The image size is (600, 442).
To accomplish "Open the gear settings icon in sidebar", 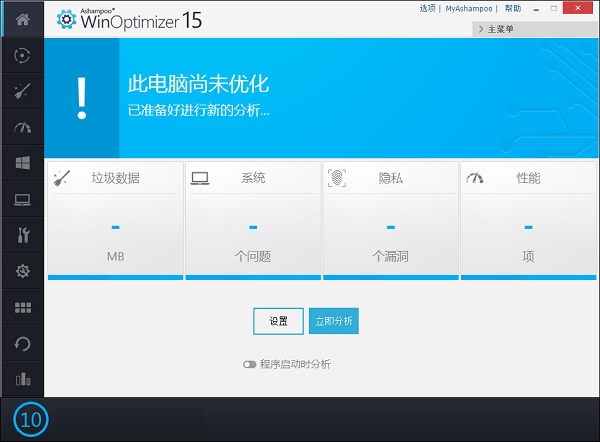I will pyautogui.click(x=23, y=271).
